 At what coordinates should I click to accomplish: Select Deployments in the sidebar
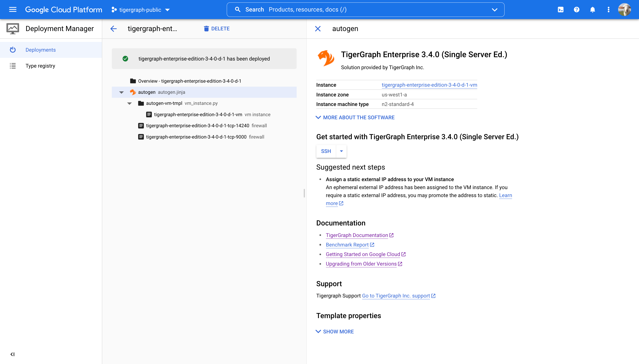[51, 50]
